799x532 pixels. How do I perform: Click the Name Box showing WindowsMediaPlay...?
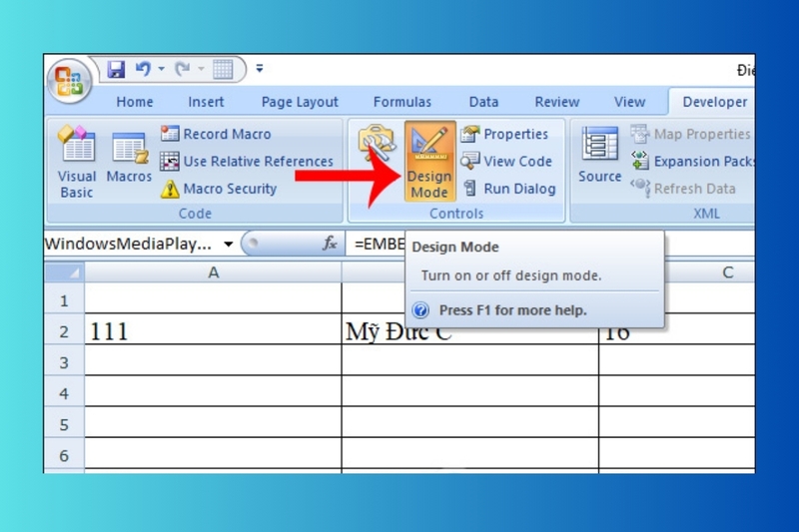pos(129,244)
